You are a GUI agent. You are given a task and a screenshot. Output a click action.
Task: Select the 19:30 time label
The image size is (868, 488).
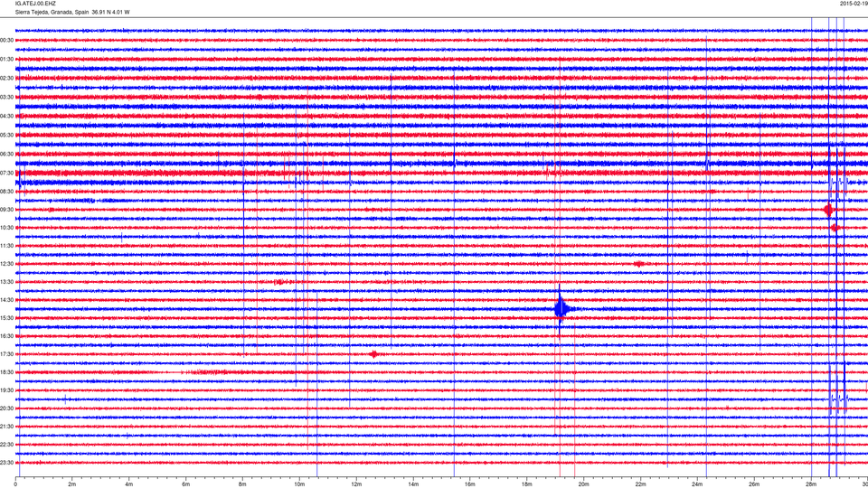tap(6, 390)
